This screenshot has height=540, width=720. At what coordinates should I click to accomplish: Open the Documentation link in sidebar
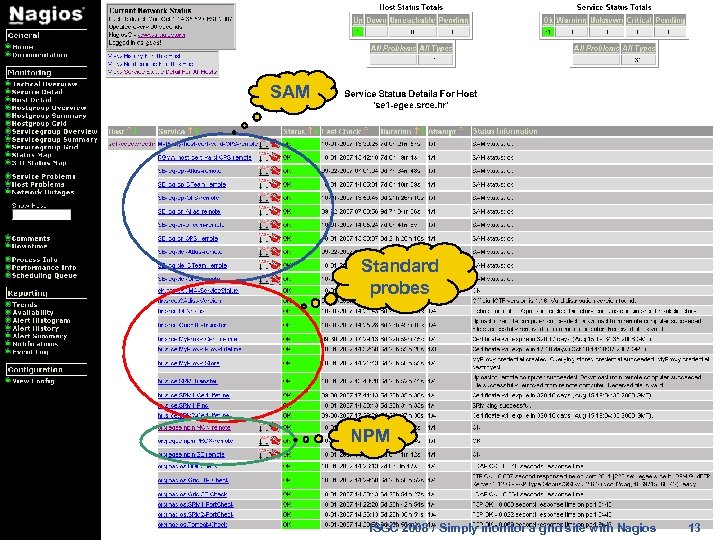tap(39, 55)
